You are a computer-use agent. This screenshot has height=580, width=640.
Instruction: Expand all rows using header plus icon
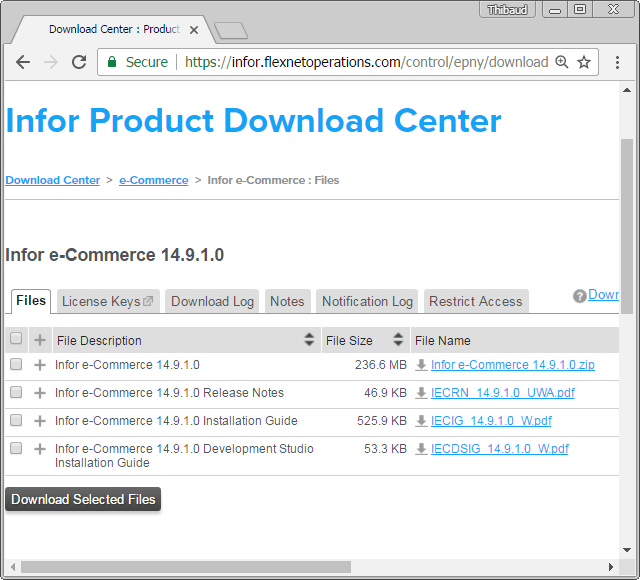click(40, 340)
